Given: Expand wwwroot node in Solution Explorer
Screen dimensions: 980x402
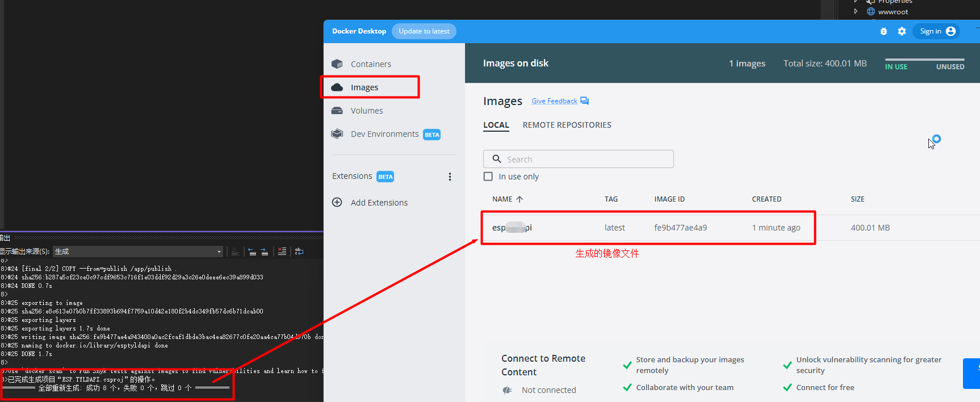Looking at the screenshot, I should 856,11.
